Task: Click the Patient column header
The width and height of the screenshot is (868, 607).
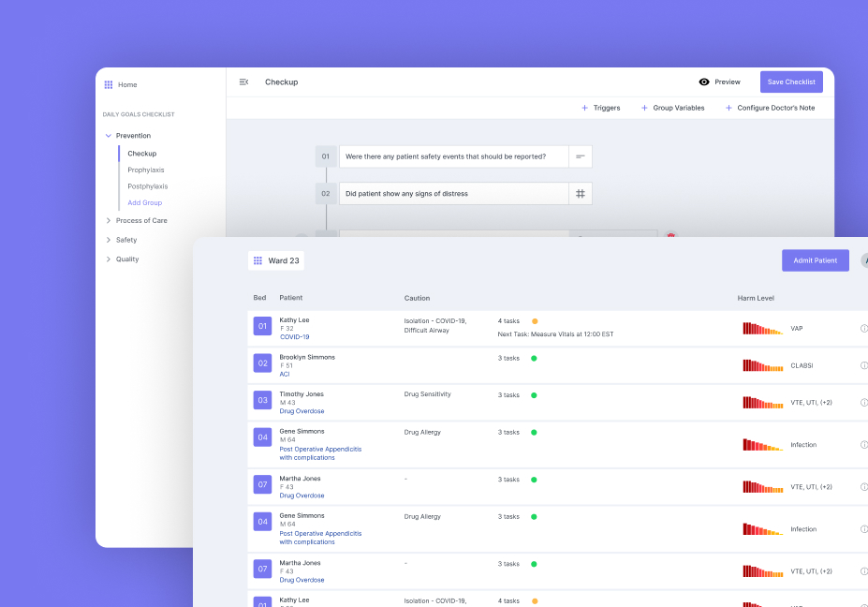Action: coord(290,298)
